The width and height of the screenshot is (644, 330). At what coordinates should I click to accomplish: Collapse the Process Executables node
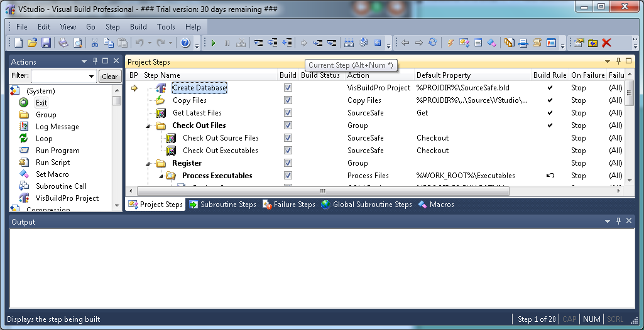point(161,176)
